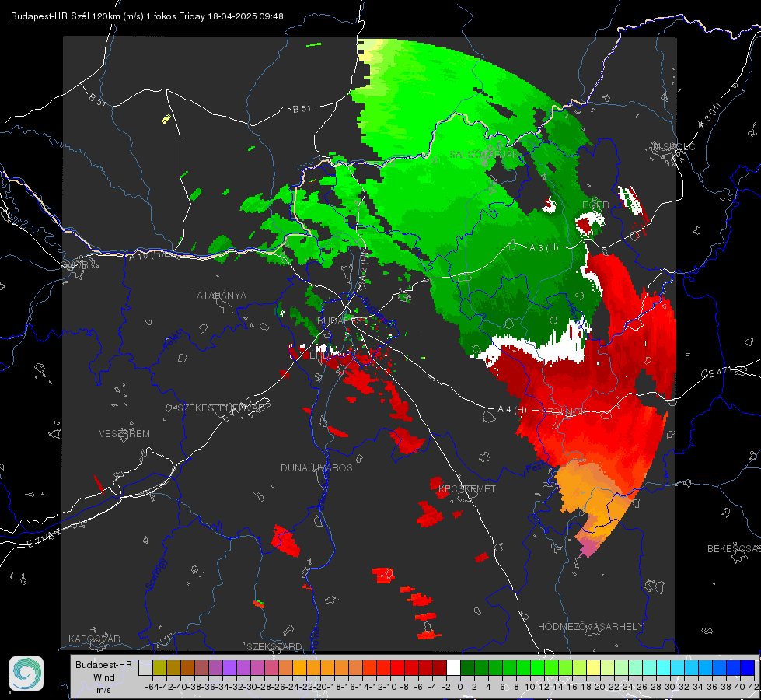Click the BUDAPEST city label
The height and width of the screenshot is (700, 761).
pyautogui.click(x=342, y=321)
